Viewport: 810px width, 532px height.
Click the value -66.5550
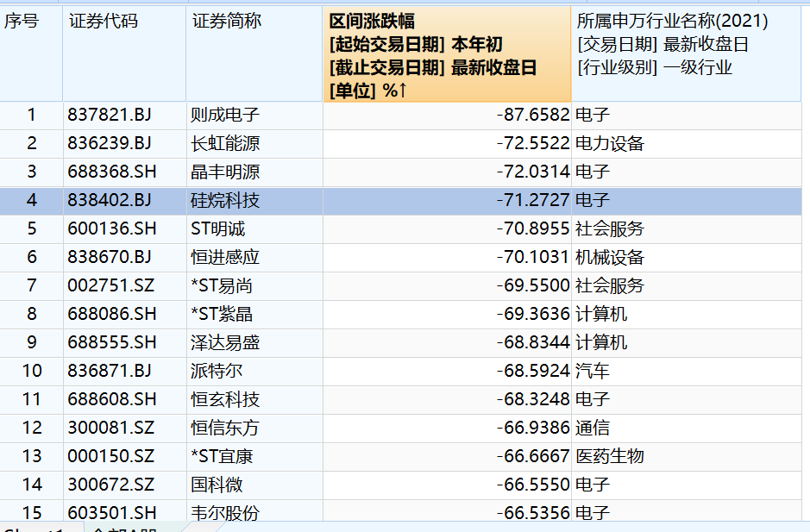pyautogui.click(x=533, y=484)
